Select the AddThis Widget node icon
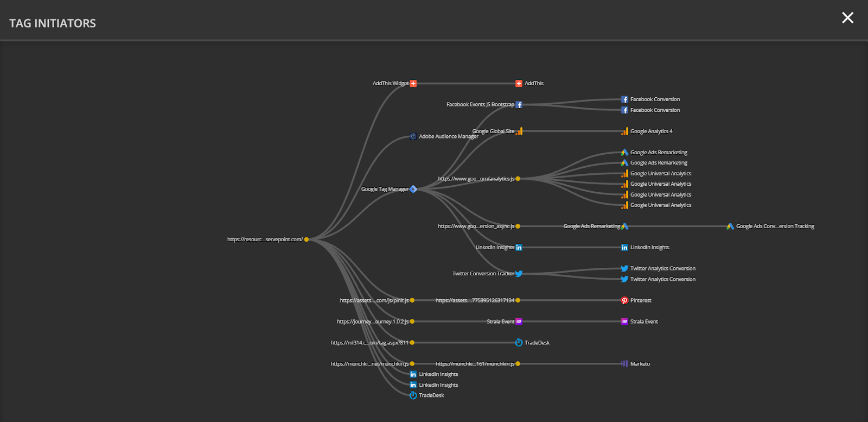Viewport: 868px width, 422px height. click(413, 84)
